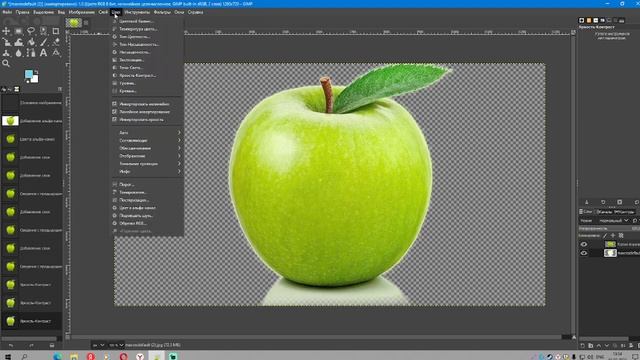Click the white background color swatch
The image size is (640, 360).
35,78
